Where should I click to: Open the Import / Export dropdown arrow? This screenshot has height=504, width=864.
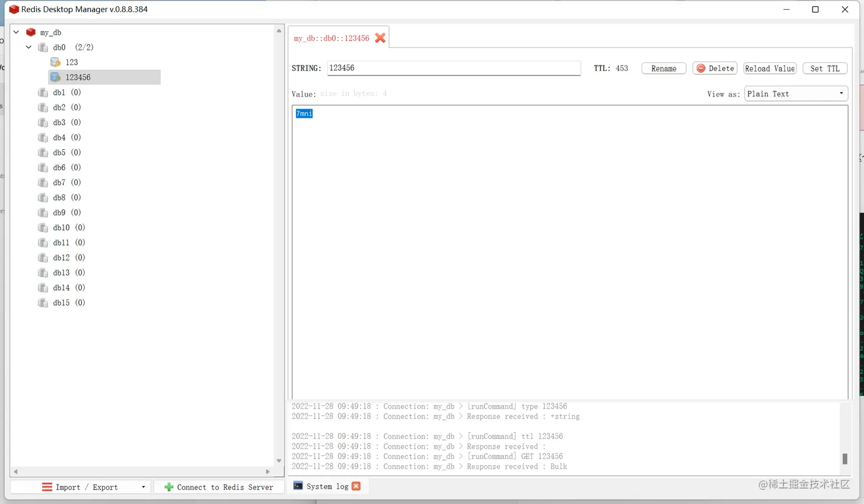143,487
